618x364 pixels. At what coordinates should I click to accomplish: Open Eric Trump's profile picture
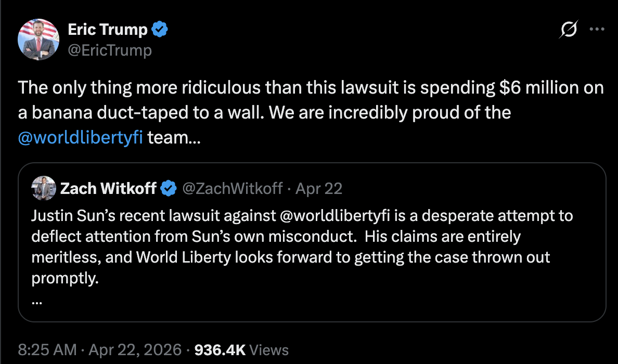click(x=38, y=39)
